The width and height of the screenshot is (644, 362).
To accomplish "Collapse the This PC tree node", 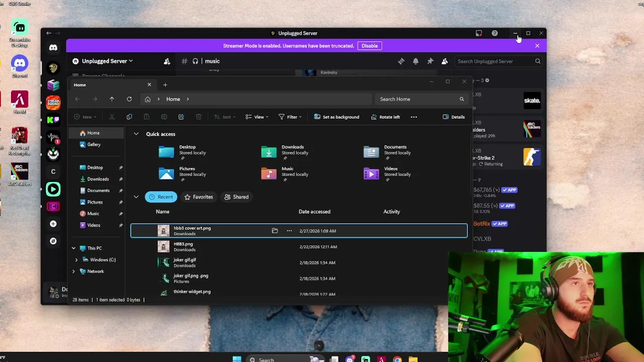I will tap(73, 248).
